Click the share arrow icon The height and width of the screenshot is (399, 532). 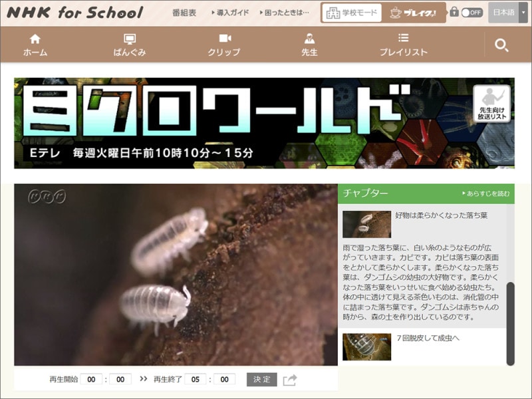290,380
